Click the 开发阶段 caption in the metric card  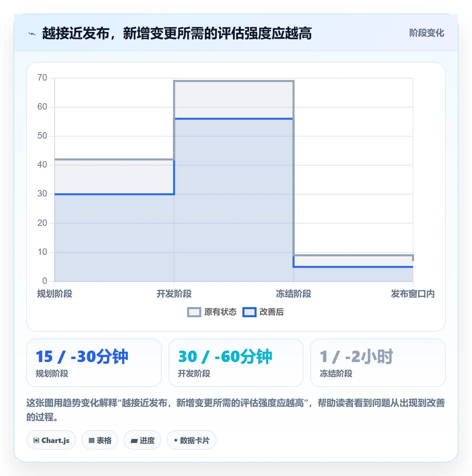point(194,374)
